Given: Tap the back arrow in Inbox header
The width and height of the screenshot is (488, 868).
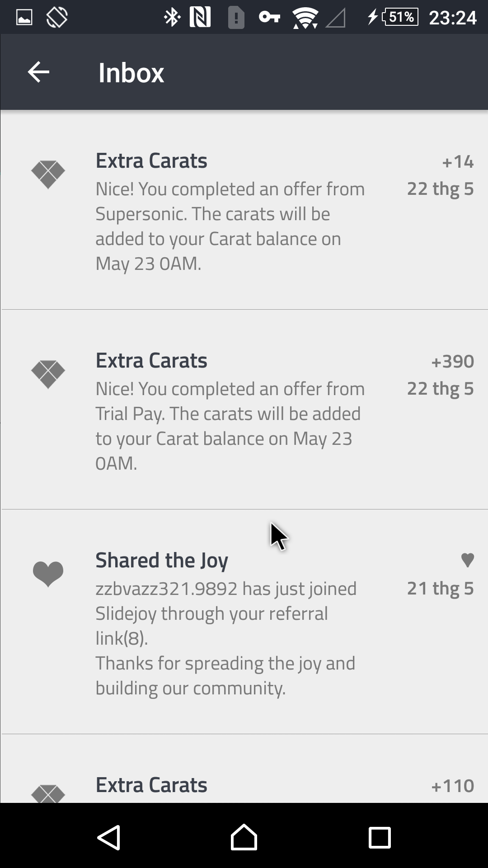Looking at the screenshot, I should click(x=38, y=72).
